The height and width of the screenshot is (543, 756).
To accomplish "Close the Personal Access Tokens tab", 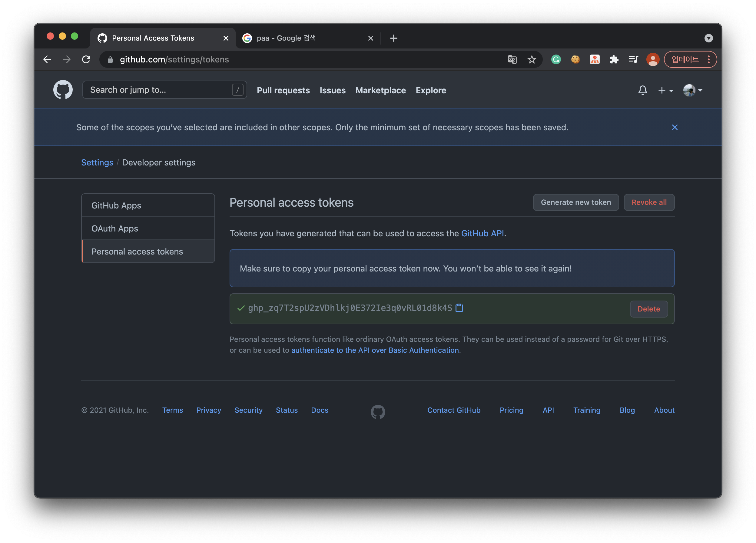I will [x=226, y=38].
